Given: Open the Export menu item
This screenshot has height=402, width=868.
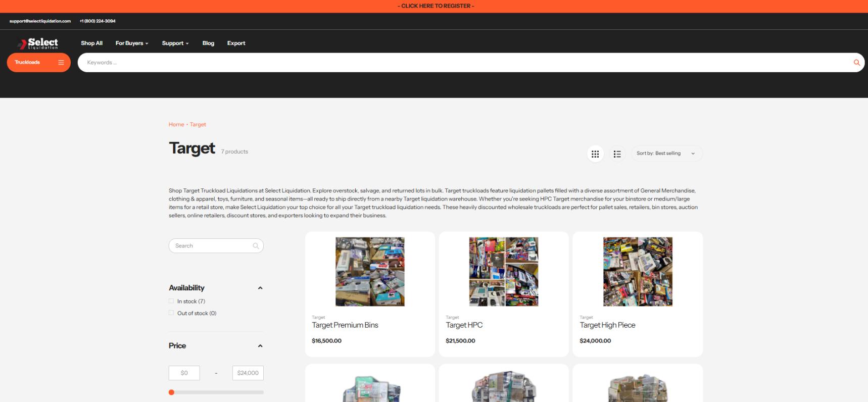Looking at the screenshot, I should (x=236, y=43).
